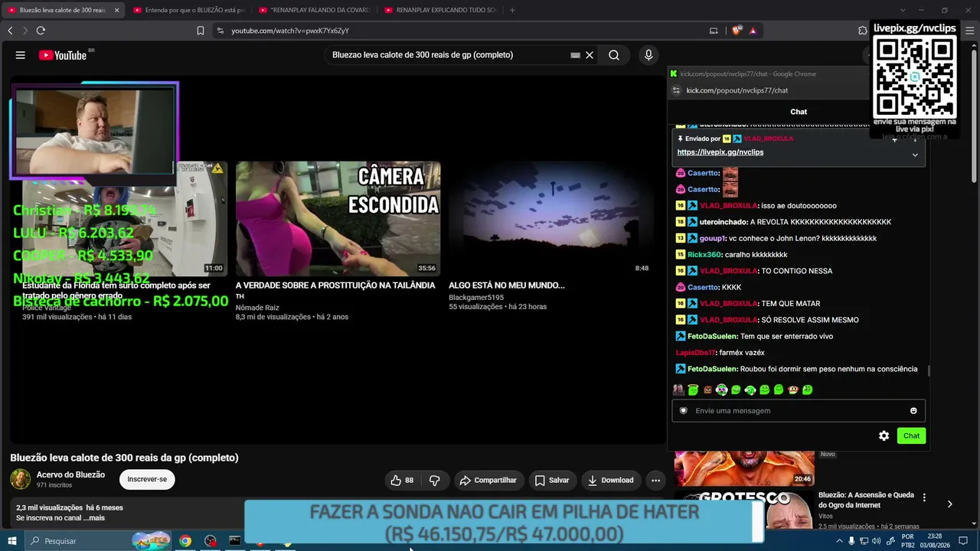
Task: Open the Brave Rewards triangle icon
Action: (753, 31)
